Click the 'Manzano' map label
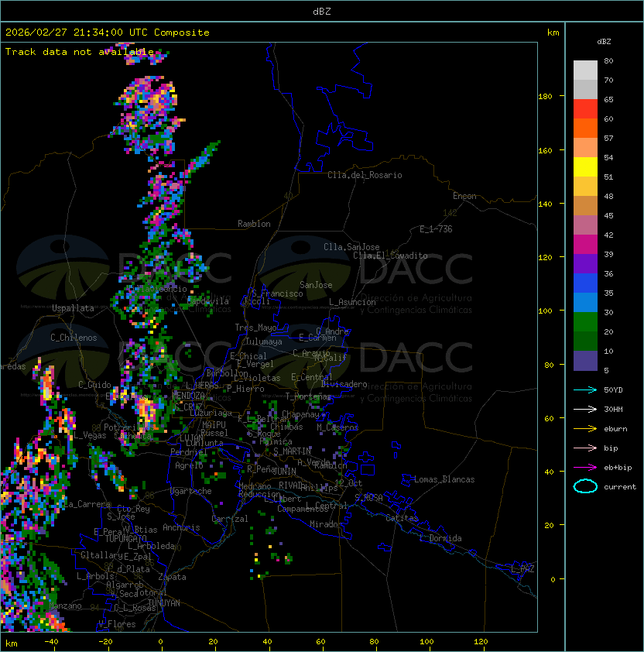 pyautogui.click(x=65, y=606)
